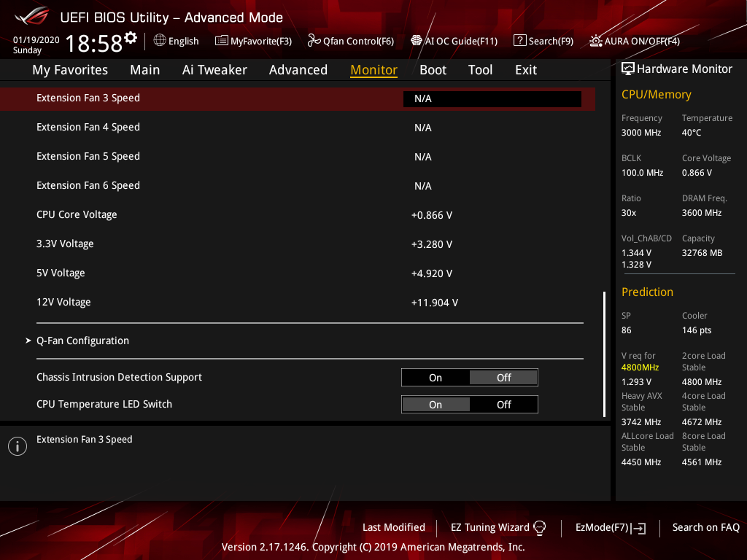
Task: Click the Qfan Control fan icon
Action: pyautogui.click(x=314, y=41)
